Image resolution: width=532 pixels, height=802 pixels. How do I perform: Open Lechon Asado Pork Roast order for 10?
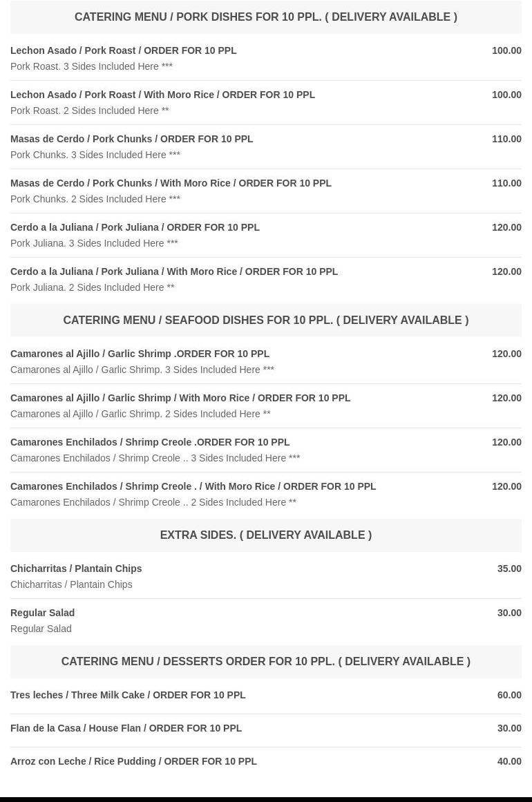click(124, 50)
